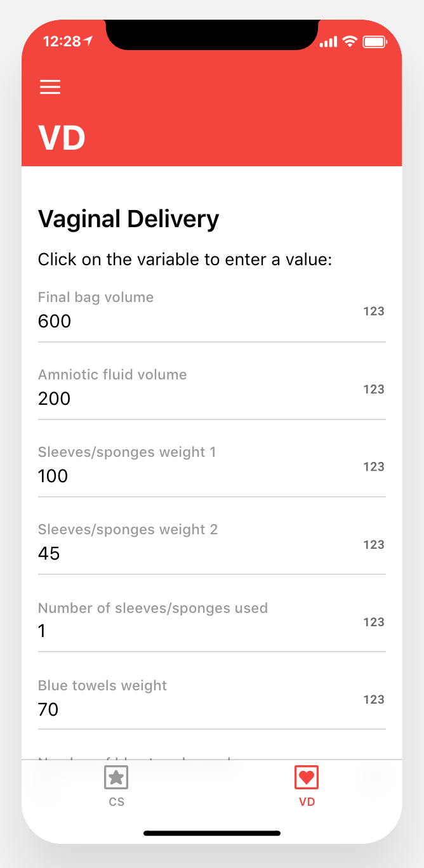
Task: Click the cellular signal bars icon
Action: [328, 41]
